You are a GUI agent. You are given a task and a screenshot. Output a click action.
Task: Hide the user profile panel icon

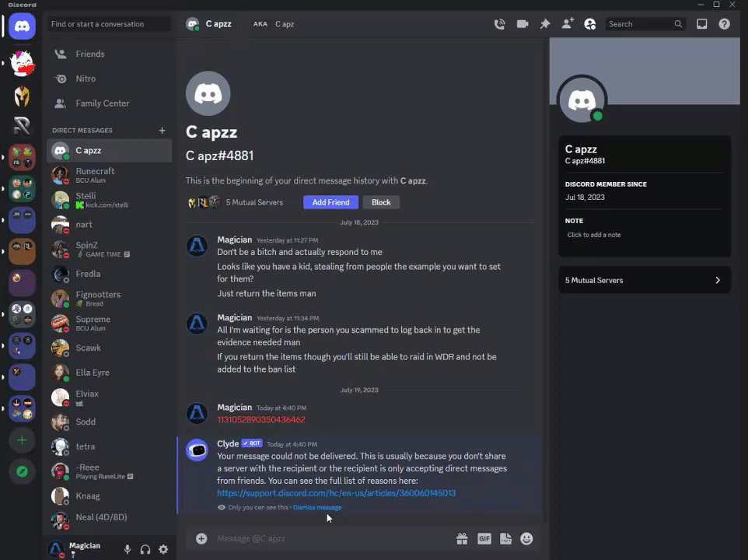point(590,24)
